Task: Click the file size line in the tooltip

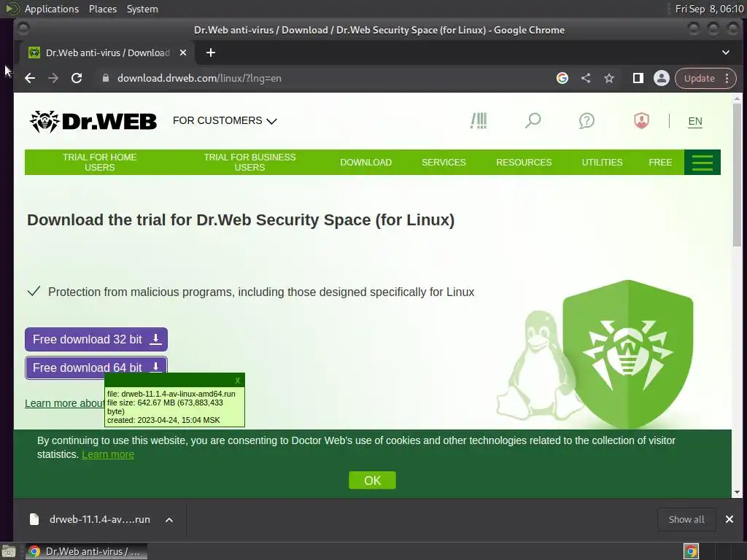Action: [166, 407]
